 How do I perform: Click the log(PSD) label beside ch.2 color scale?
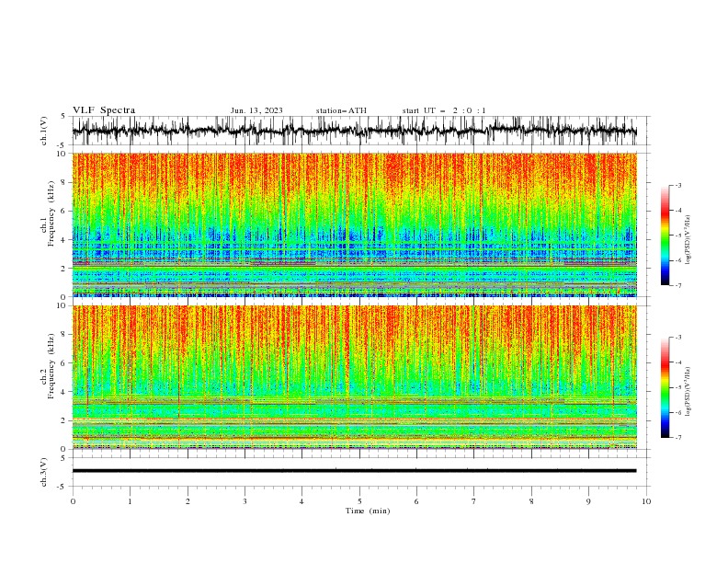[688, 391]
